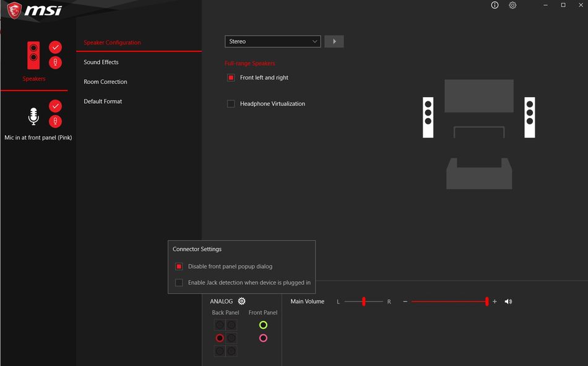Click Speakers default communication device icon
Viewport: 588px width, 366px height.
coord(56,62)
